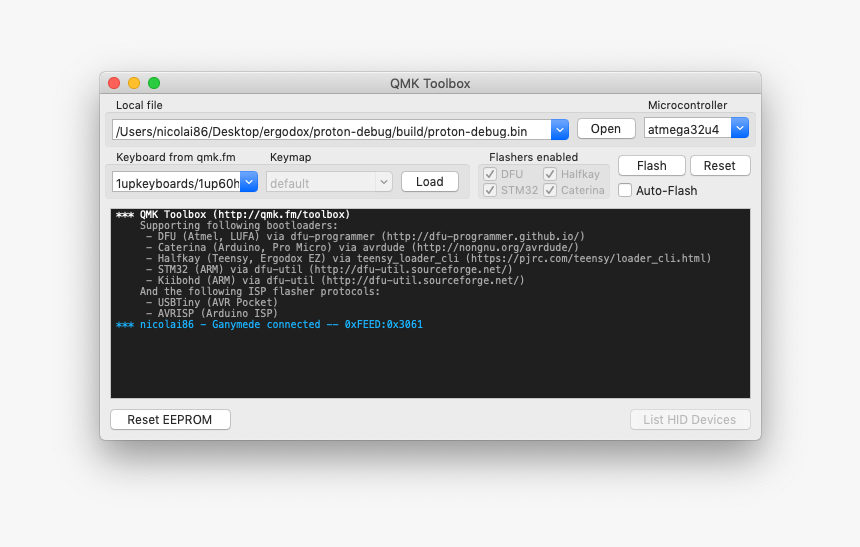Expand the local file path dropdown arrow
Image resolution: width=860 pixels, height=547 pixels.
(560, 130)
